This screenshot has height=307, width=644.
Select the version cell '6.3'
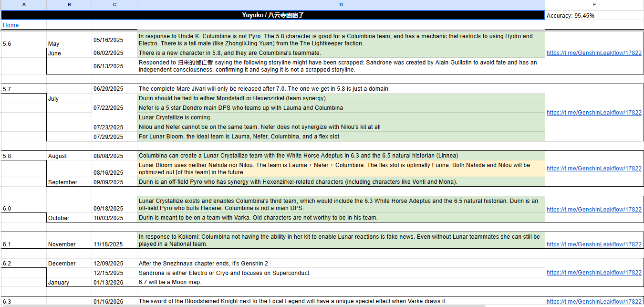24,301
